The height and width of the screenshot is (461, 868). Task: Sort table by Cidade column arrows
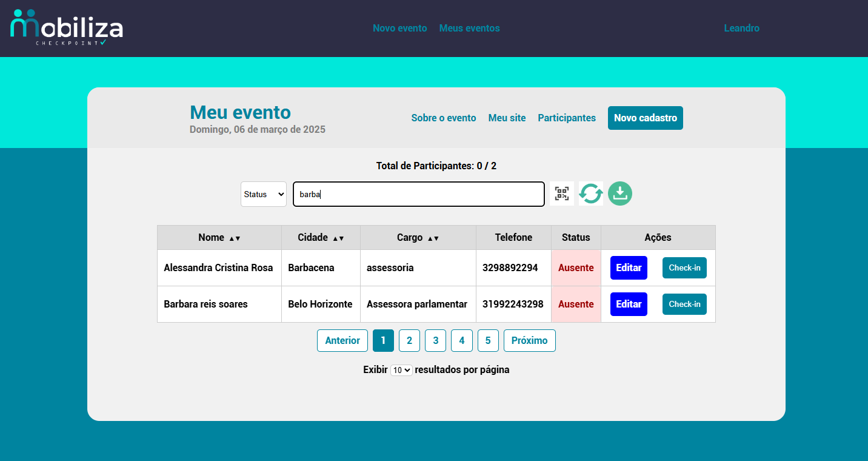(x=338, y=238)
